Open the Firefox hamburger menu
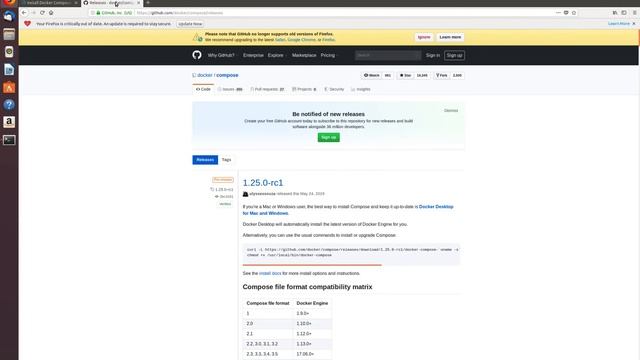 point(635,13)
